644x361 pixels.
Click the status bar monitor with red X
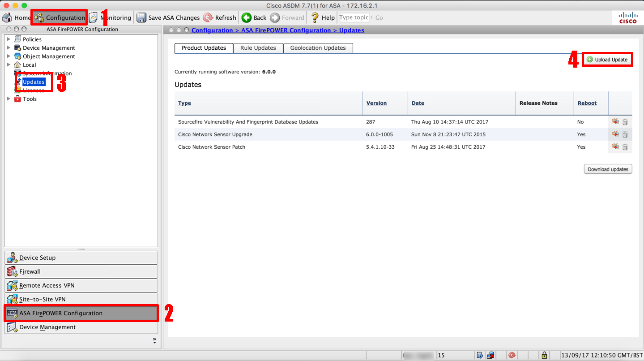point(490,355)
